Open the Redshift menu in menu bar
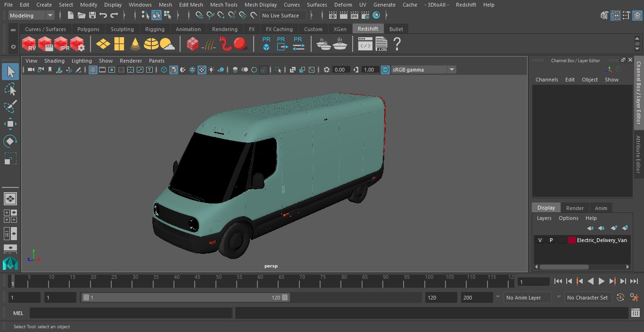This screenshot has width=644, height=332. click(x=466, y=5)
